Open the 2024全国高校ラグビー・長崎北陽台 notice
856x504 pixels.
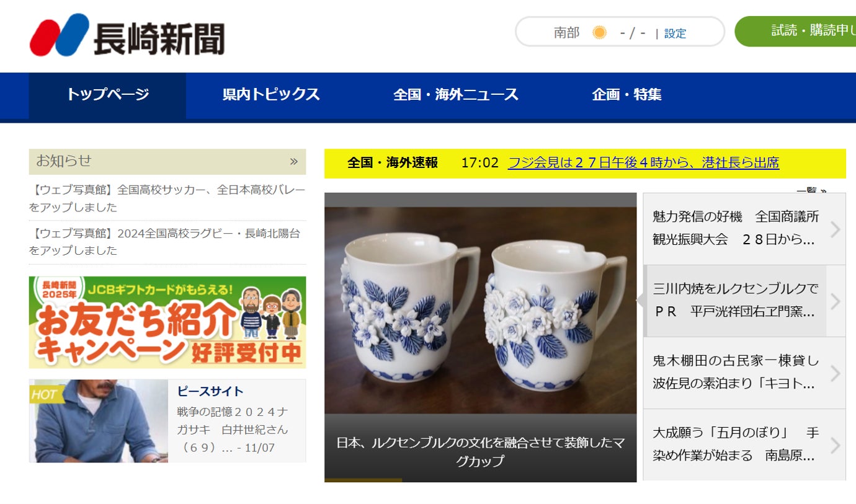tap(167, 242)
